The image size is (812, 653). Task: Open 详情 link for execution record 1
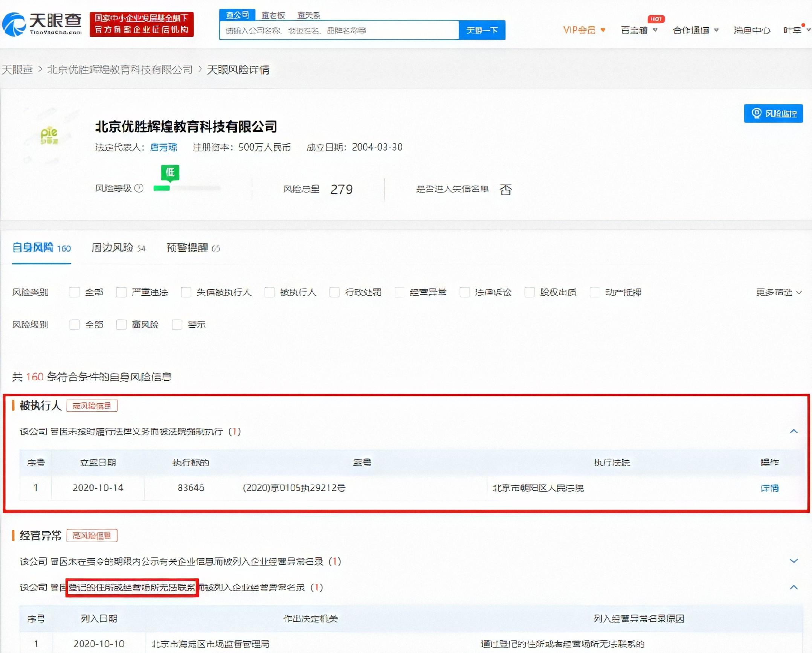click(769, 488)
